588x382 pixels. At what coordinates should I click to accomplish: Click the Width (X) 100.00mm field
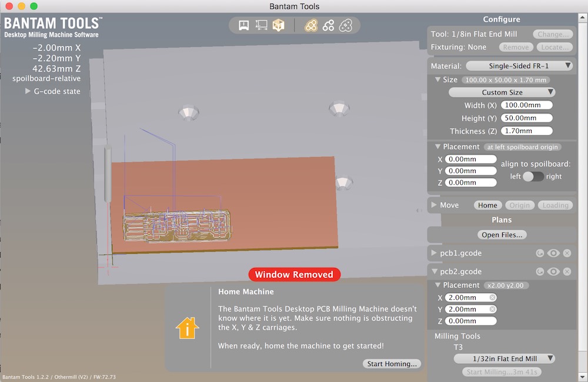point(526,105)
